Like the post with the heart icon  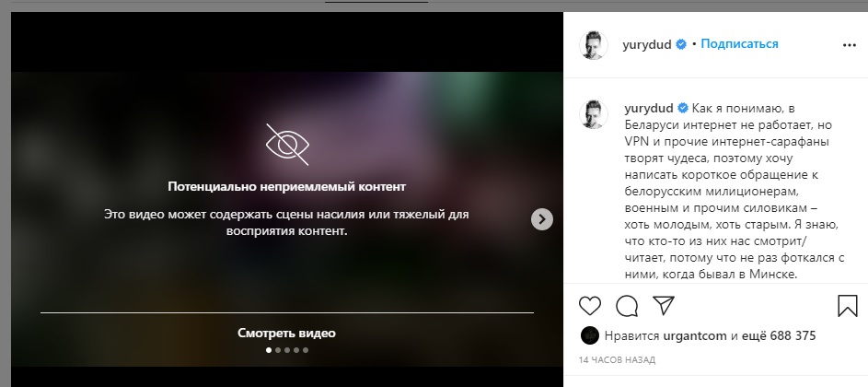click(x=589, y=306)
